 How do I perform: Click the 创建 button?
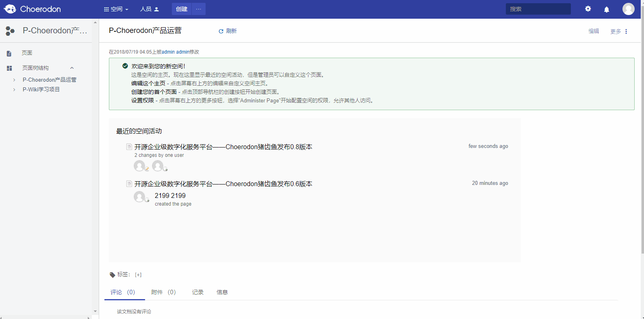[182, 9]
